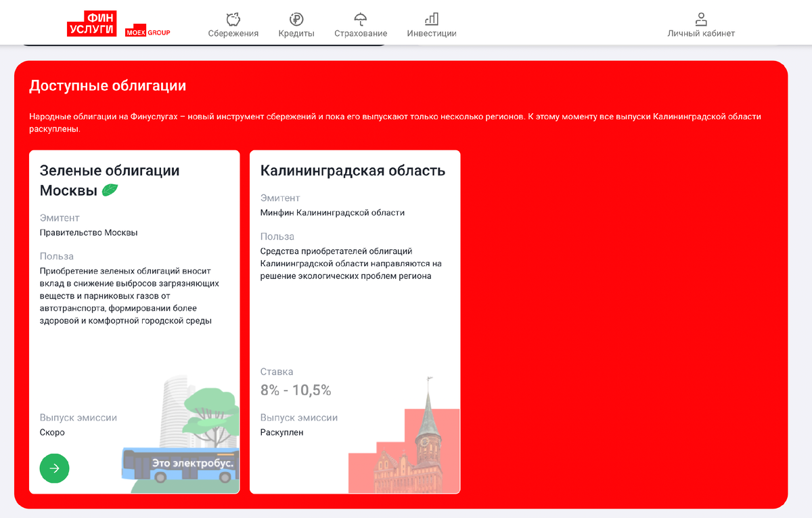
Task: Click the green arrow button on Moscow card
Action: point(55,468)
